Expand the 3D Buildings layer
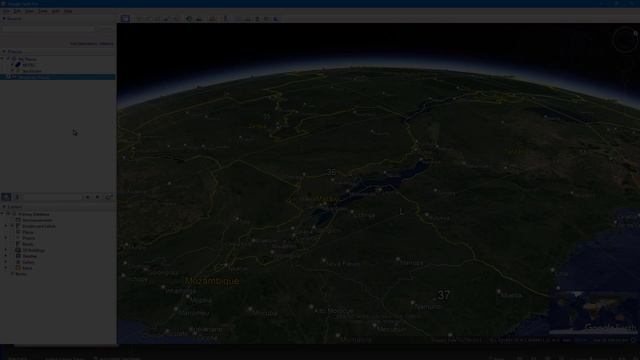The width and height of the screenshot is (640, 360). (x=6, y=250)
